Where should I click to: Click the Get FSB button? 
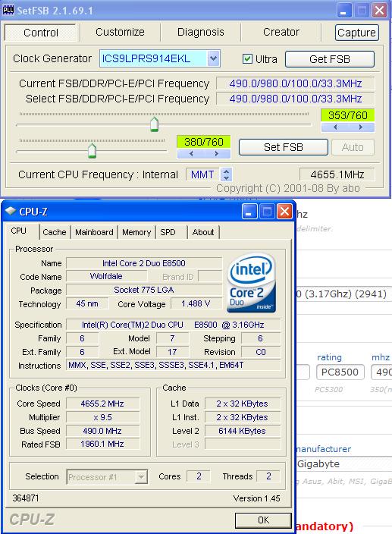329,59
